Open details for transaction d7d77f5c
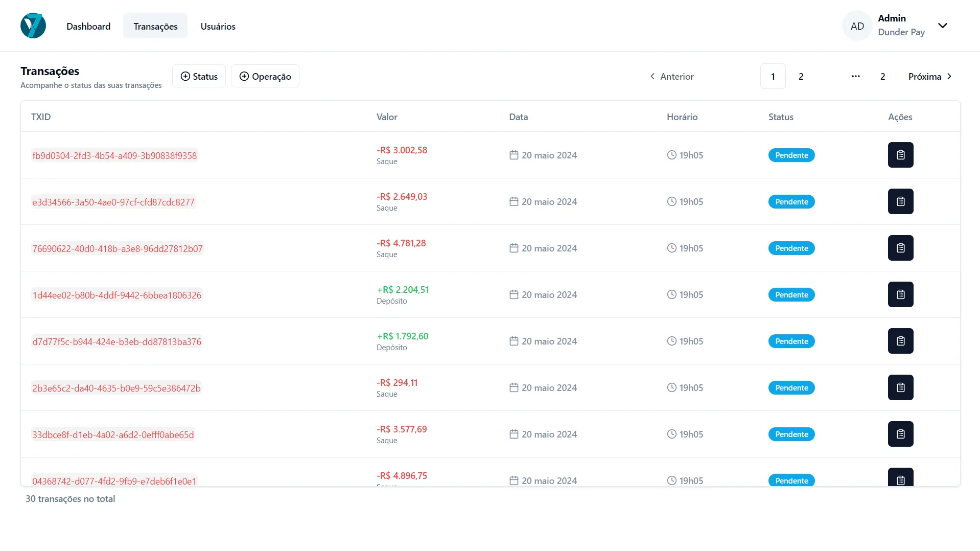980x551 pixels. click(900, 341)
